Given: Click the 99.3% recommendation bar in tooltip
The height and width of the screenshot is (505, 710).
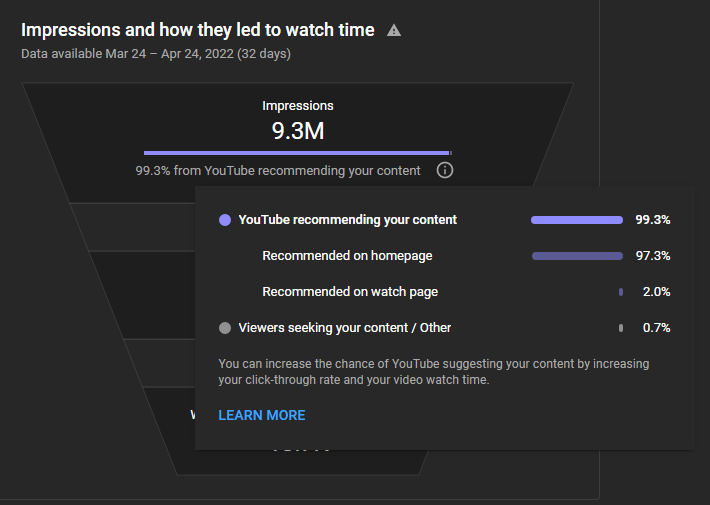Looking at the screenshot, I should pos(577,220).
